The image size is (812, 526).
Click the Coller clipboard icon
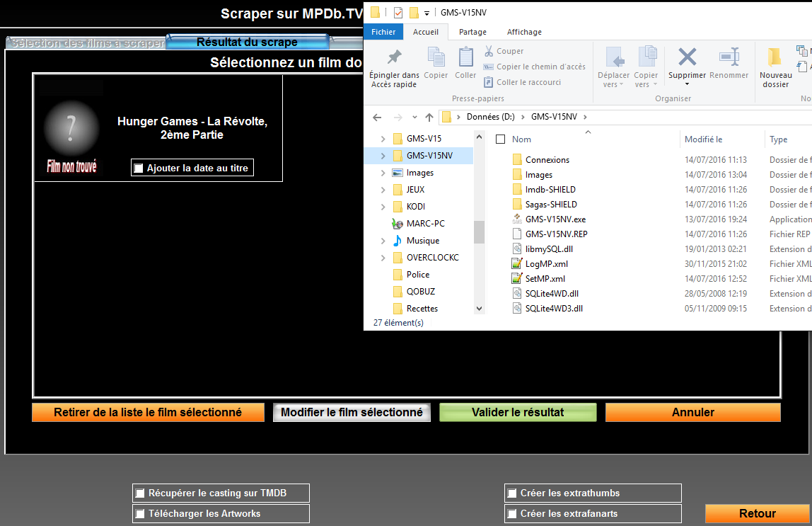tap(465, 57)
